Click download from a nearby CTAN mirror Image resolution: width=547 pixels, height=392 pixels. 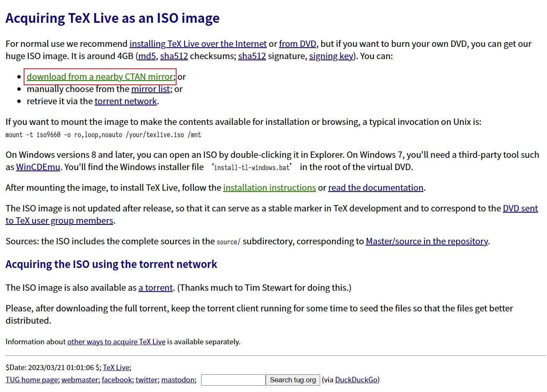[x=100, y=77]
